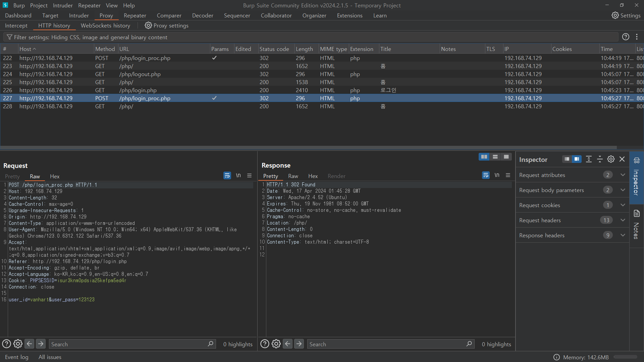Open the main Settings gear
The width and height of the screenshot is (644, 362).
point(615,15)
